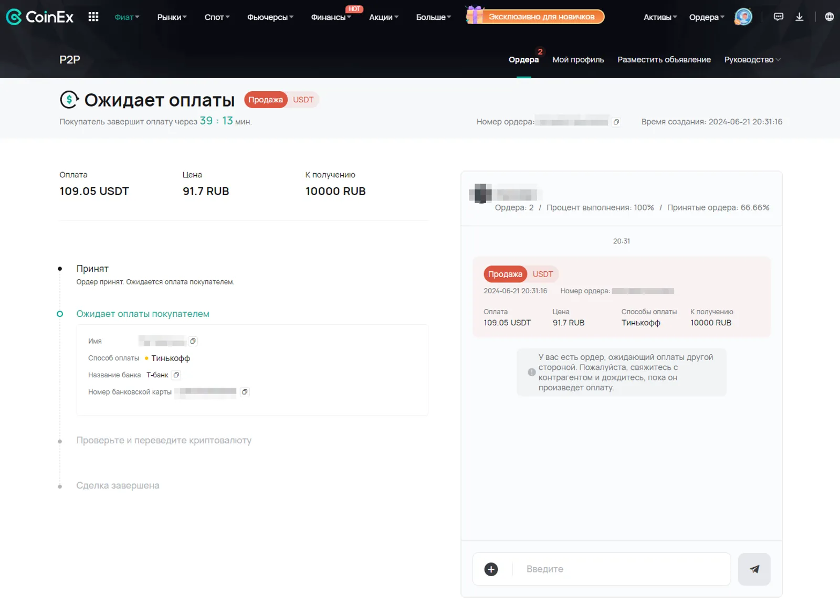
Task: Click the 20:31 chat timestamp
Action: (622, 241)
